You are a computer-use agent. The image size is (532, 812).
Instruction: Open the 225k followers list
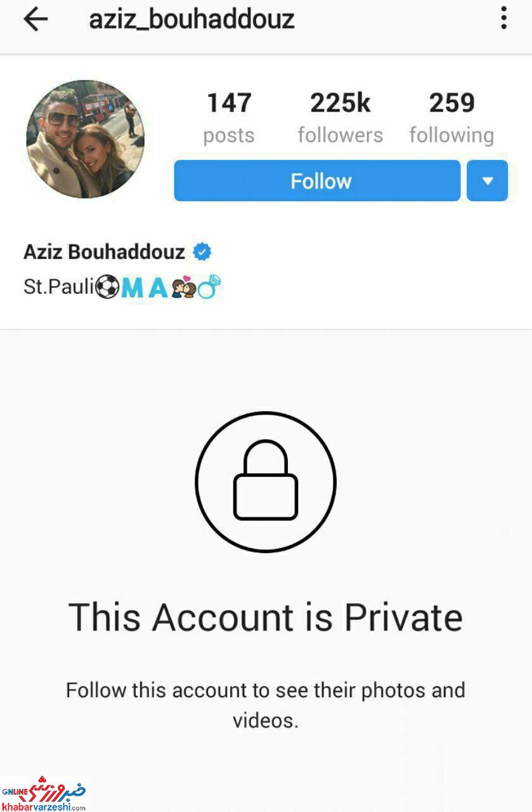click(341, 118)
